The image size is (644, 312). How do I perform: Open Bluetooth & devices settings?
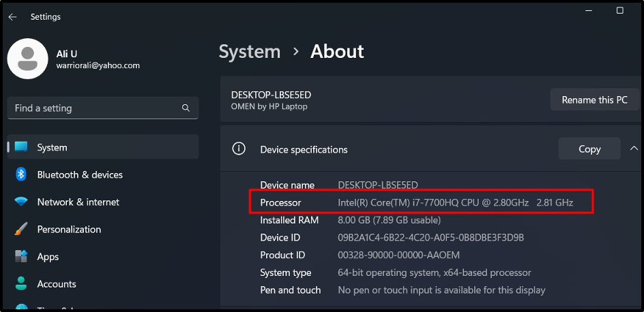[80, 174]
